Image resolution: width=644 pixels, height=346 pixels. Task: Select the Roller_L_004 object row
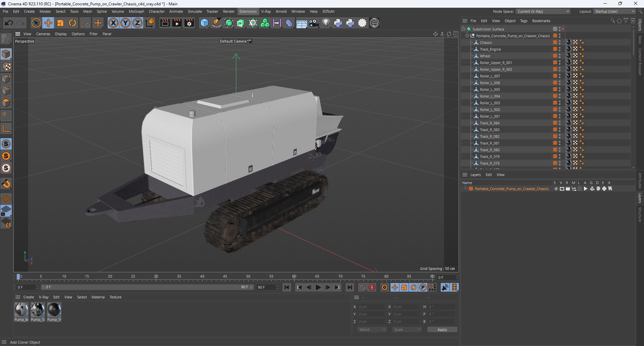pyautogui.click(x=490, y=96)
